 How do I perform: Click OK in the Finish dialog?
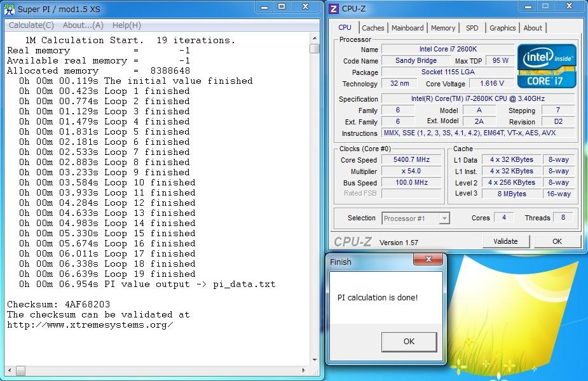coord(409,341)
